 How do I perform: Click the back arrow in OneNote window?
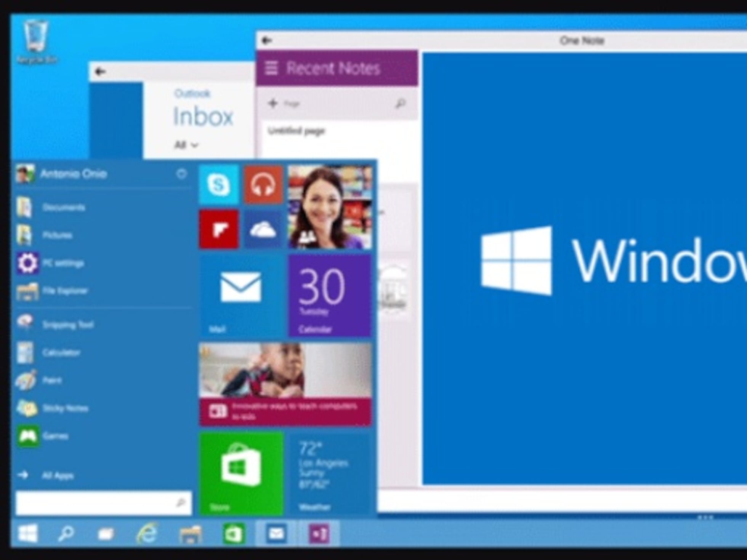(x=267, y=40)
